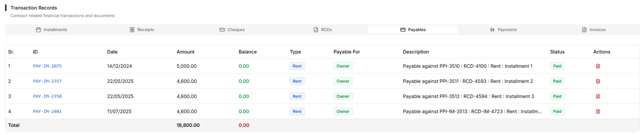Select the total amount 18,800.00

pyautogui.click(x=188, y=125)
